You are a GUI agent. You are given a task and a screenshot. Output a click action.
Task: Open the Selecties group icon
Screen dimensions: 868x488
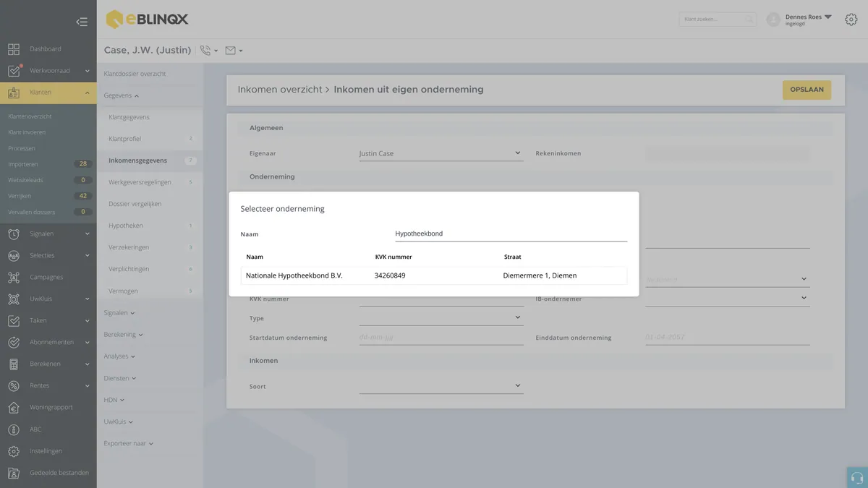click(14, 255)
